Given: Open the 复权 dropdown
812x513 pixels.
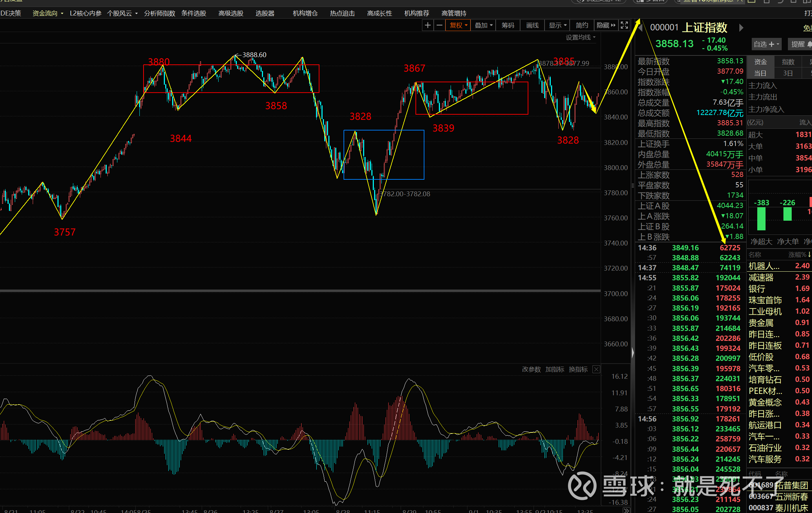Looking at the screenshot, I should 458,25.
